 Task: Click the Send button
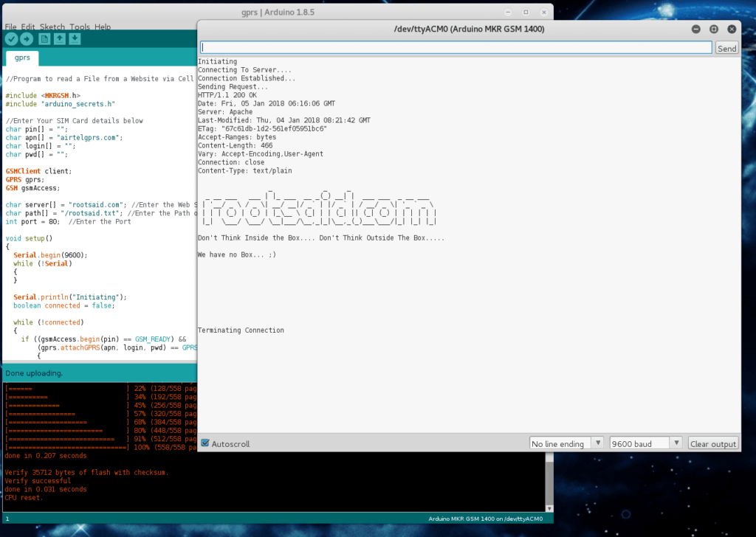726,47
